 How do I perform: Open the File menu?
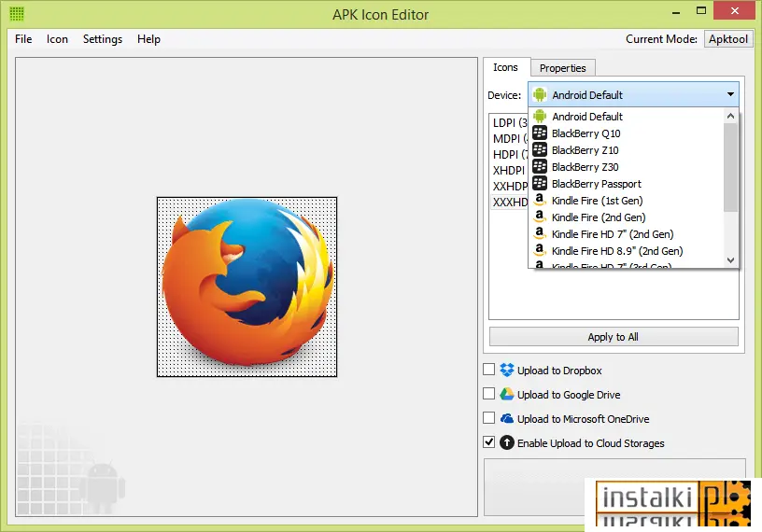click(23, 39)
